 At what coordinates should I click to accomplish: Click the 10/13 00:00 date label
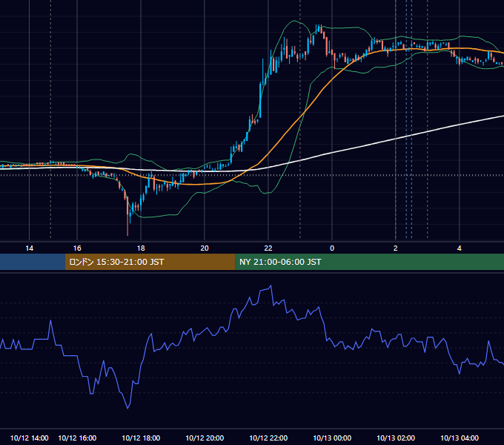tap(332, 438)
